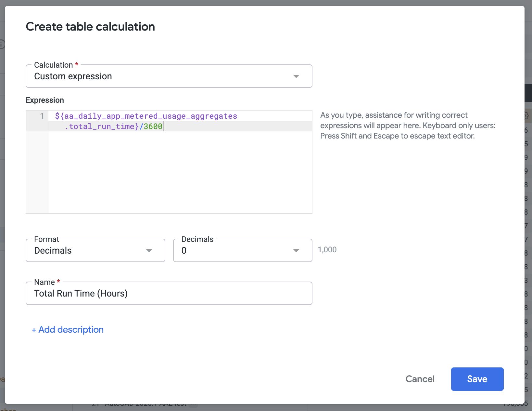Click the expression assistance help text
The width and height of the screenshot is (532, 411).
pyautogui.click(x=408, y=126)
